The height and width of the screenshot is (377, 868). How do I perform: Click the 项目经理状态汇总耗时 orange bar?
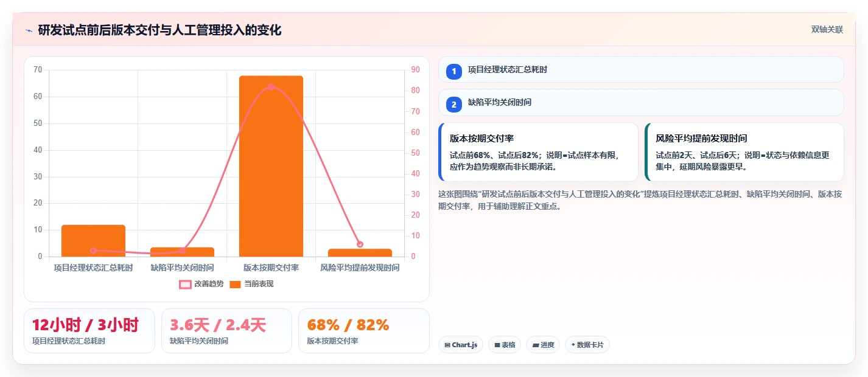click(93, 241)
